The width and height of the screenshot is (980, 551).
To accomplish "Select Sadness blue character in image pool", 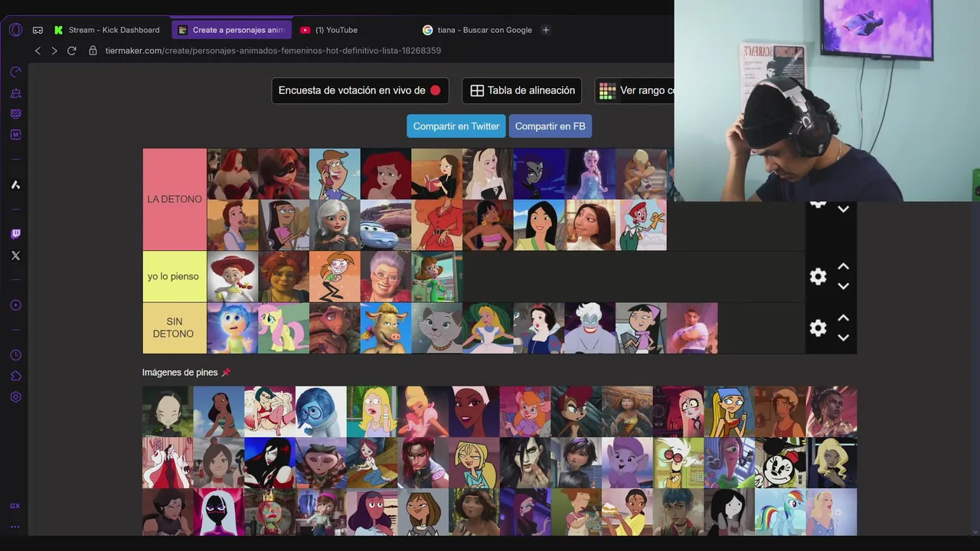I will (321, 412).
